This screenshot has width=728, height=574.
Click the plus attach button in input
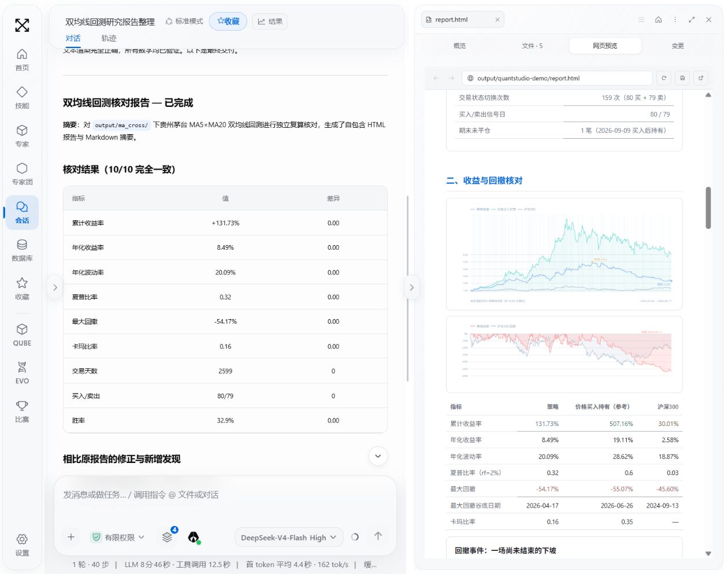[x=71, y=537]
